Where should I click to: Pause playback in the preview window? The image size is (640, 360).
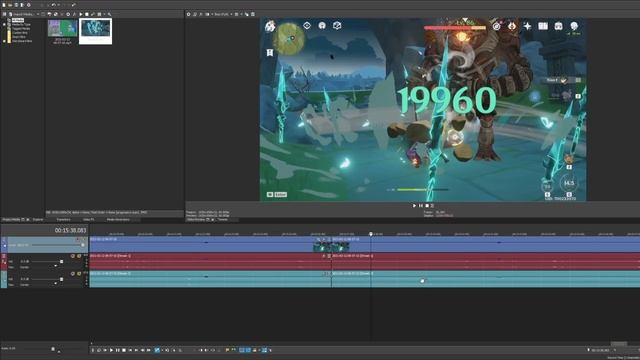[x=421, y=206]
